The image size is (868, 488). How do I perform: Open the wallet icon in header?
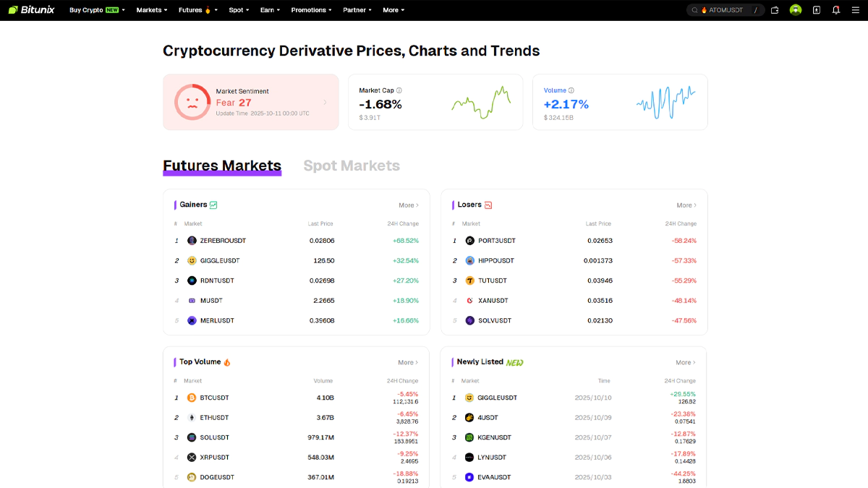tap(775, 10)
